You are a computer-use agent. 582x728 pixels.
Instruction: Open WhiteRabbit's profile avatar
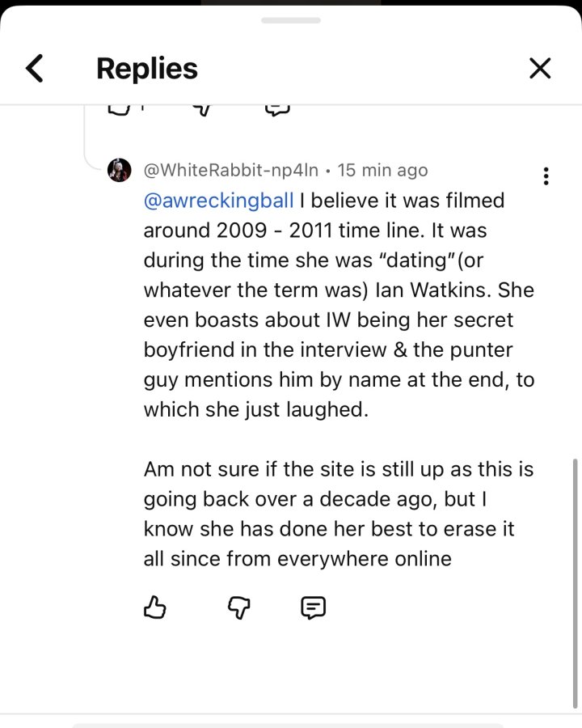pos(120,170)
